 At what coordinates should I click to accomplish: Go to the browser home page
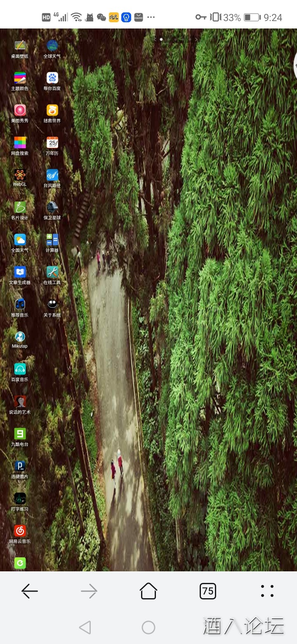tap(148, 591)
